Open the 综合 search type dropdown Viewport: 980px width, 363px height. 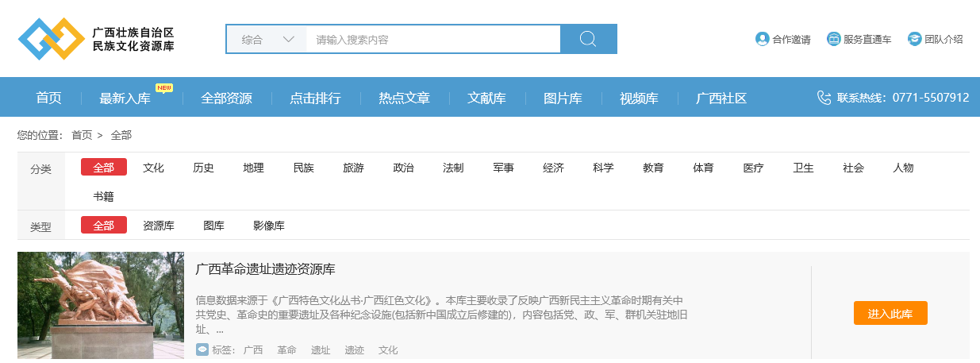coord(267,39)
